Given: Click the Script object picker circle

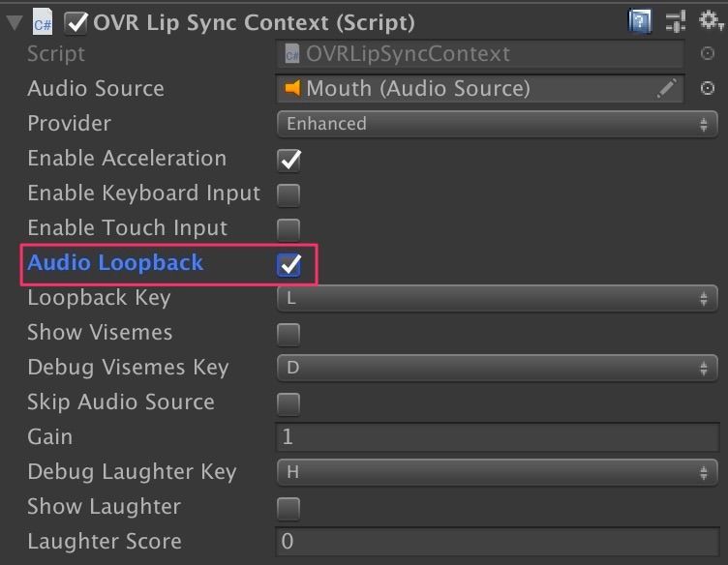Looking at the screenshot, I should click(x=707, y=54).
